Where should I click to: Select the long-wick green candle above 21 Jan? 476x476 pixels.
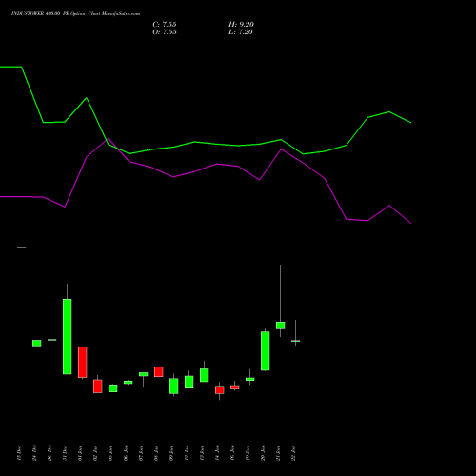(x=281, y=326)
